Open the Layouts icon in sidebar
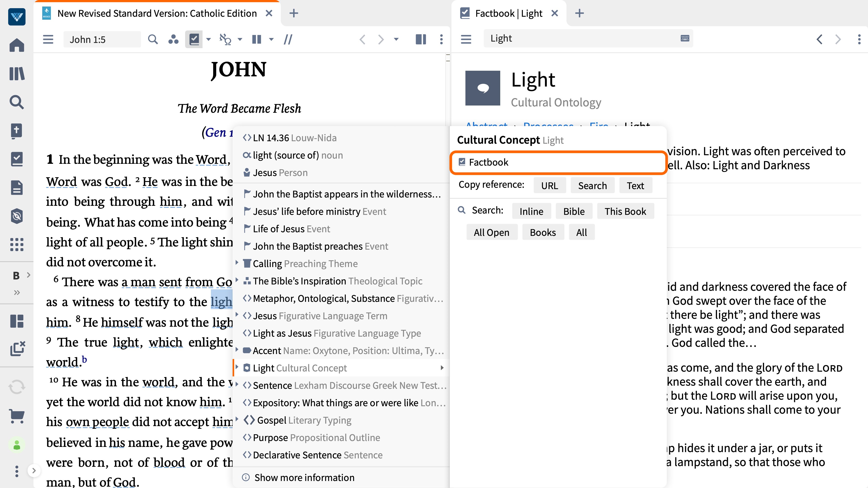The image size is (868, 488). 17,321
